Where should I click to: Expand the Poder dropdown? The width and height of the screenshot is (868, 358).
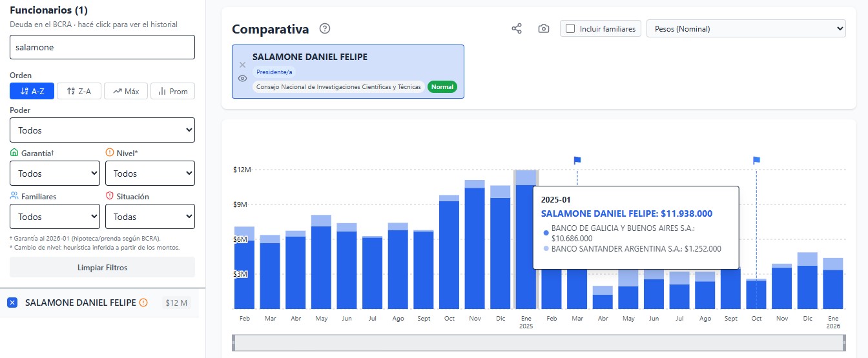[x=102, y=130]
